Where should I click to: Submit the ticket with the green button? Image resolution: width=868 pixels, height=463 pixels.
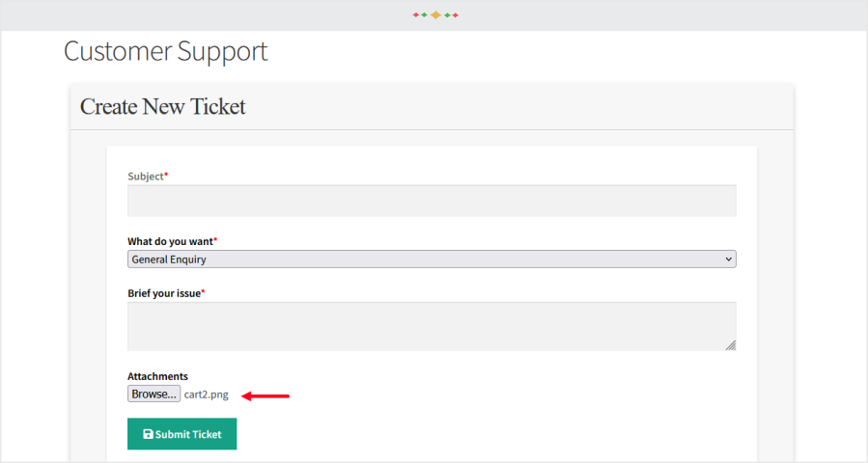point(182,434)
